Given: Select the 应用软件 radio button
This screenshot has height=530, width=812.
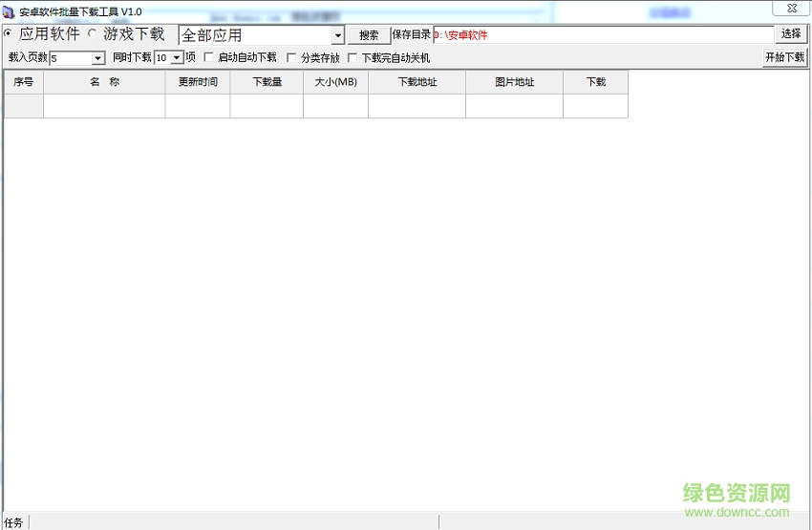Looking at the screenshot, I should click(x=9, y=33).
